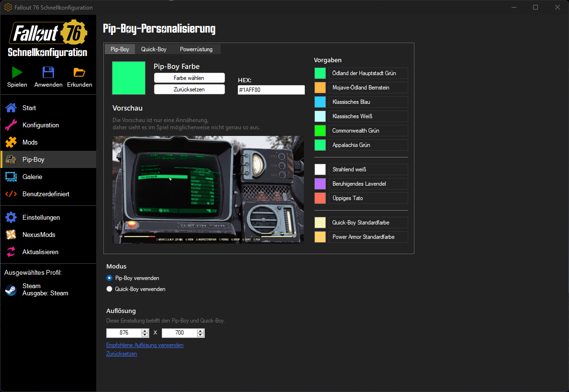The width and height of the screenshot is (569, 392).
Task: Switch to the Pip-Boy tab
Action: pos(120,49)
